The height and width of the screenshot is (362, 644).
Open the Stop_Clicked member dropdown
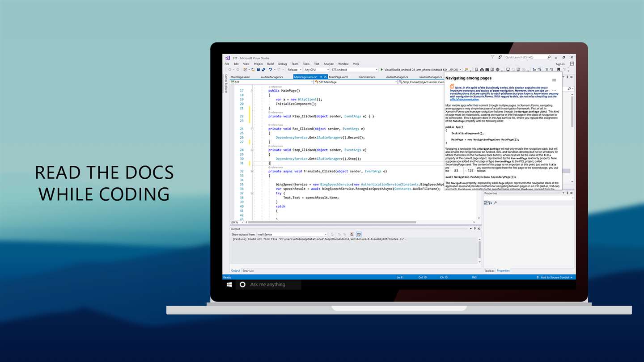[421, 82]
